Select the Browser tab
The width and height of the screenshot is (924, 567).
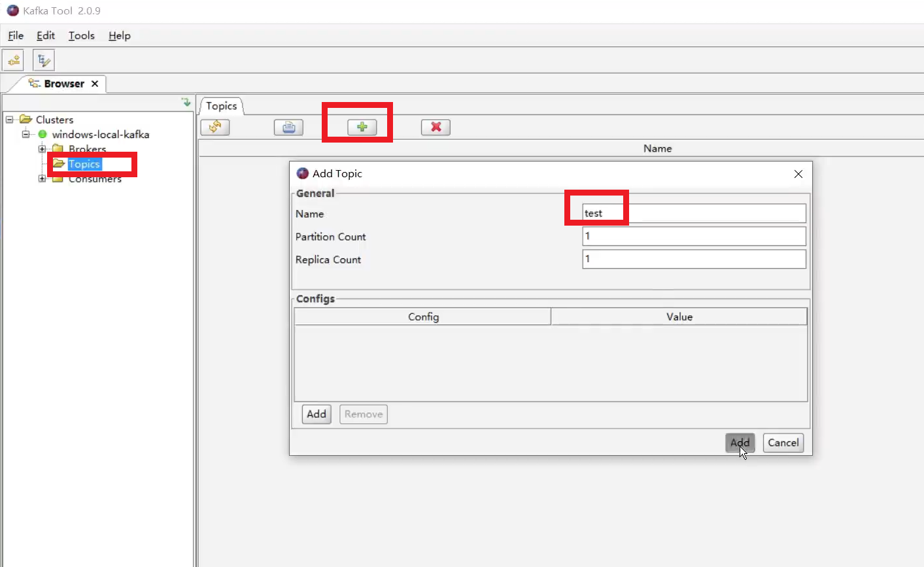coord(64,84)
